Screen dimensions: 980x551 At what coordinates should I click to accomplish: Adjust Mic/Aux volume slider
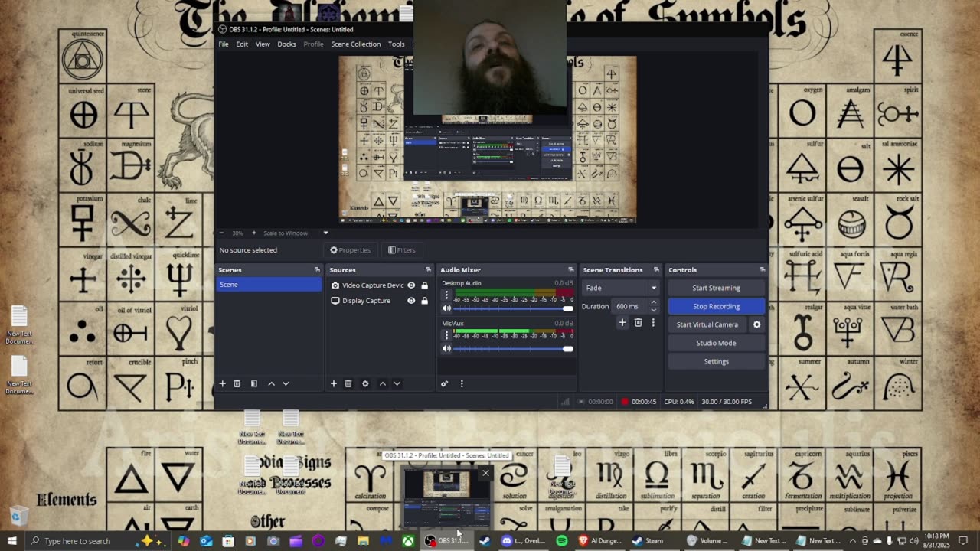[x=514, y=349]
